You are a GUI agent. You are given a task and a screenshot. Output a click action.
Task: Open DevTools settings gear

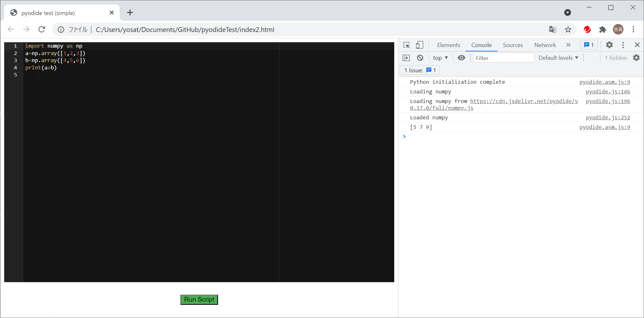click(x=609, y=45)
